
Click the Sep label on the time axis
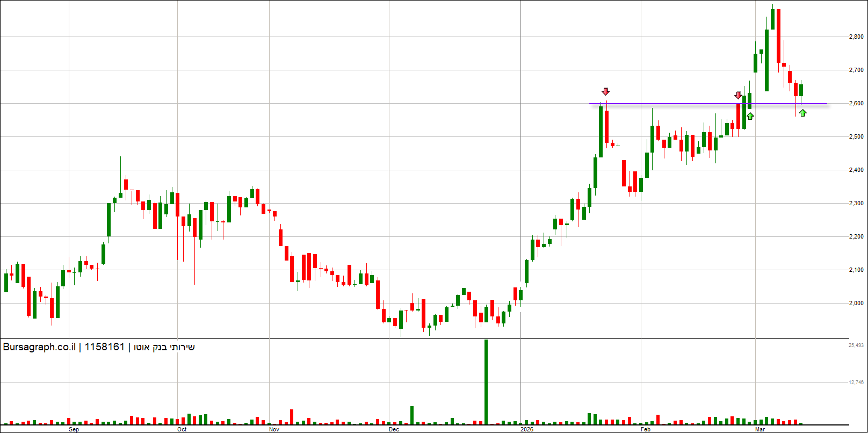pos(74,429)
